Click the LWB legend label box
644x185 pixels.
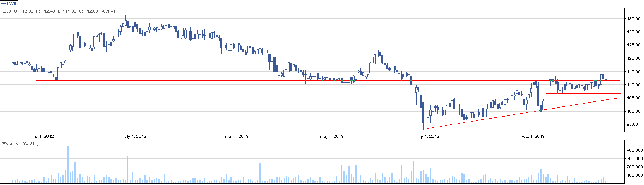tap(9, 4)
